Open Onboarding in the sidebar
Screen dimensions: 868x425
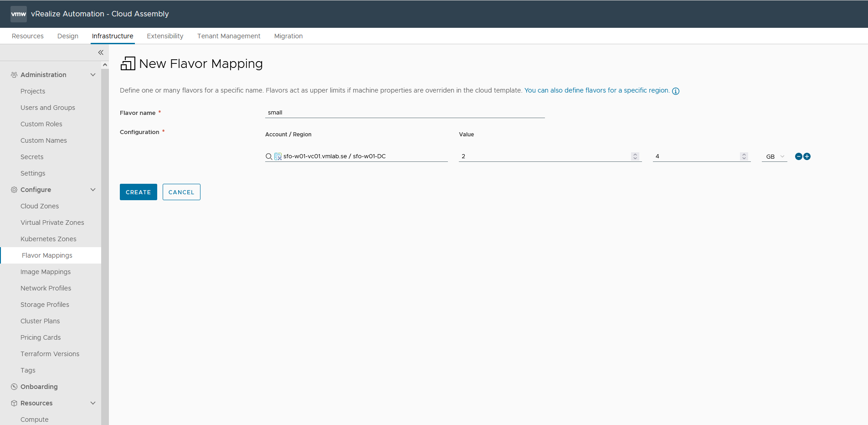(x=39, y=387)
